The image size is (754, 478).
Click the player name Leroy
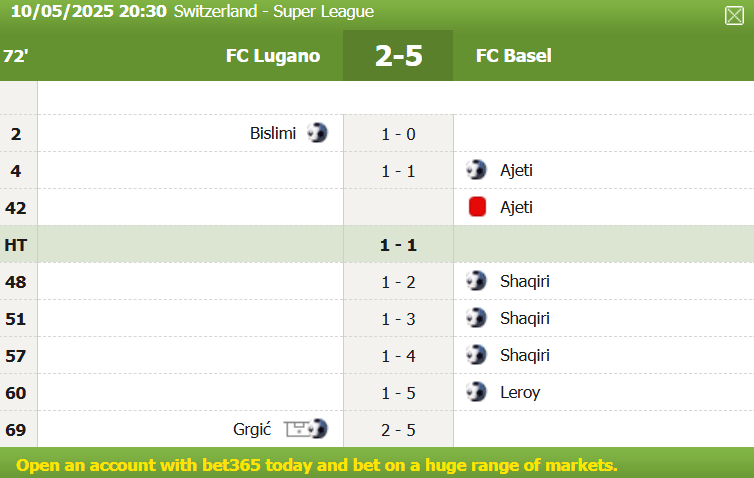coord(520,392)
